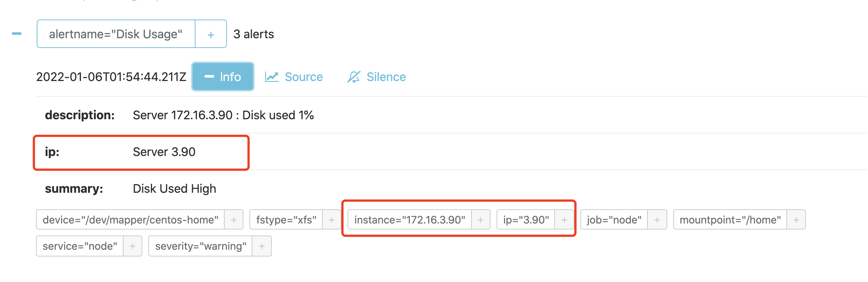This screenshot has width=868, height=282.
Task: Add device label to filter
Action: (x=234, y=220)
